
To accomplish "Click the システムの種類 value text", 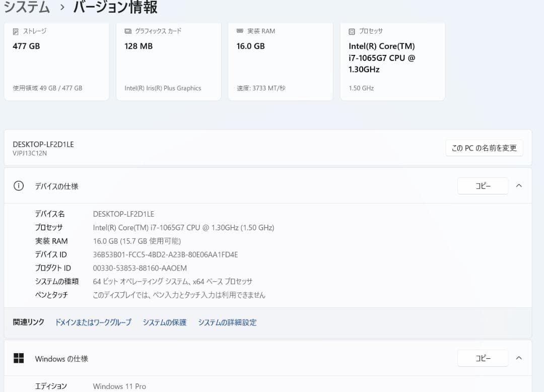I will pyautogui.click(x=172, y=281).
